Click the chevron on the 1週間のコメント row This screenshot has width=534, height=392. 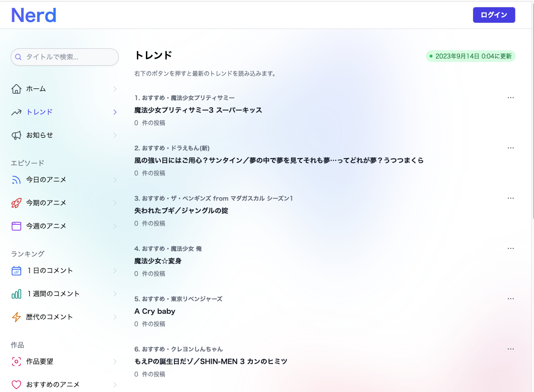pos(115,293)
